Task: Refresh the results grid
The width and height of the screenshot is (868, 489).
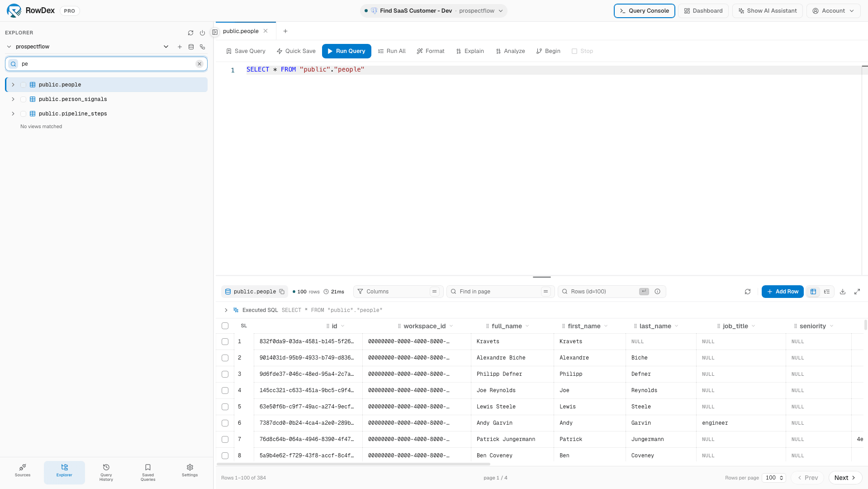Action: click(747, 292)
